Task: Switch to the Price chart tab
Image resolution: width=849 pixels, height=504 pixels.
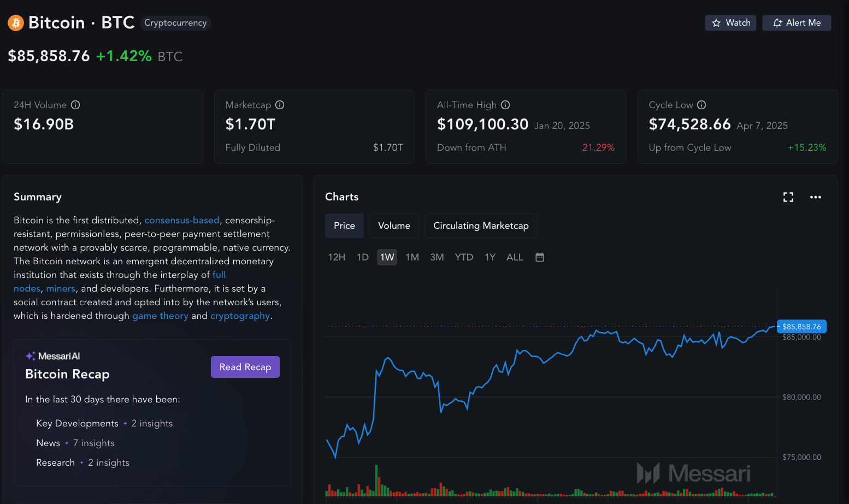Action: pyautogui.click(x=344, y=226)
